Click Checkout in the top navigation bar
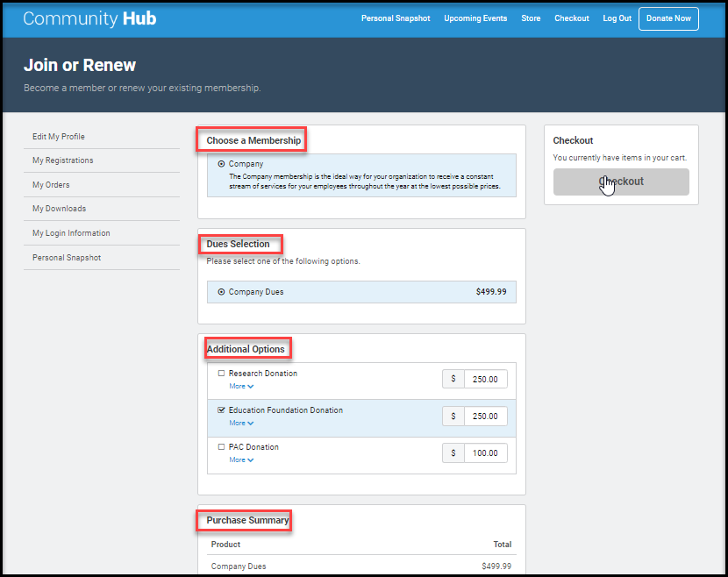Screen dimensions: 728x577 (572, 18)
